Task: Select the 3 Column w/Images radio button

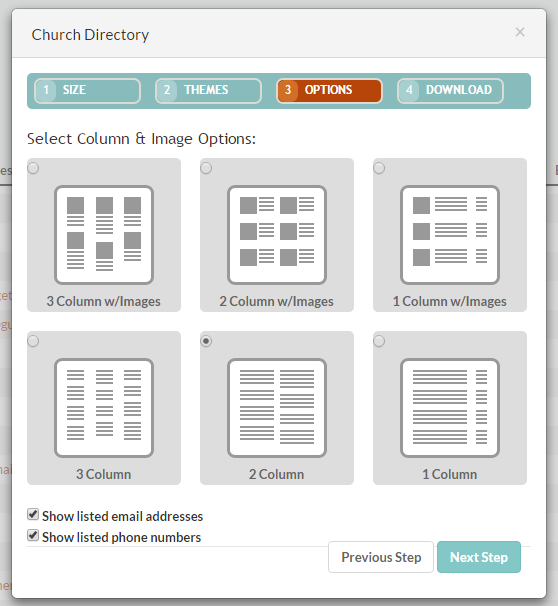Action: click(x=33, y=168)
